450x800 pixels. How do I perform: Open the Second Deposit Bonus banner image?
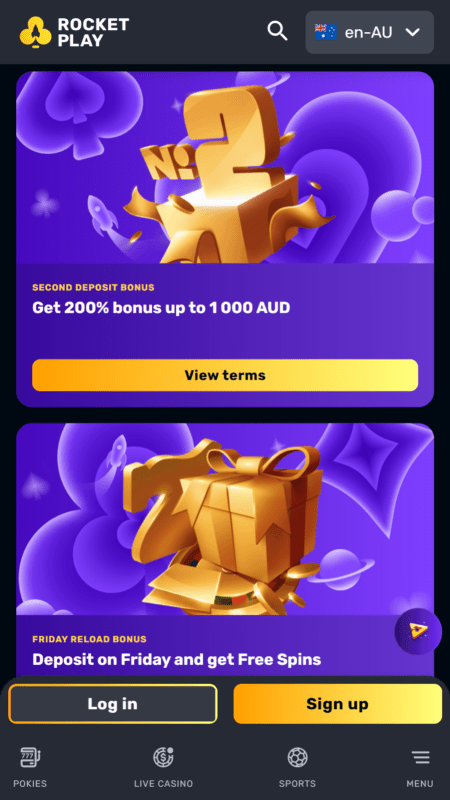[225, 167]
